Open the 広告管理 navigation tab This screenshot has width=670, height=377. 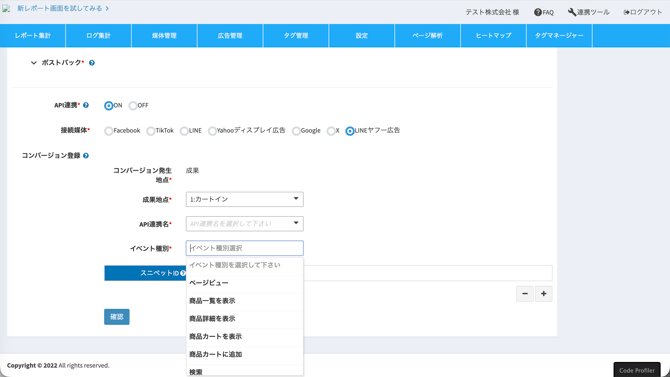pyautogui.click(x=230, y=35)
